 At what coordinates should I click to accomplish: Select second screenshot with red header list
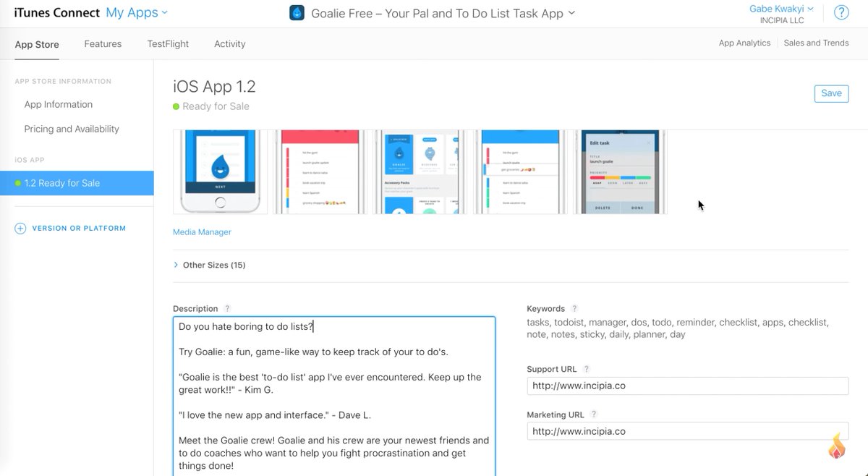320,172
